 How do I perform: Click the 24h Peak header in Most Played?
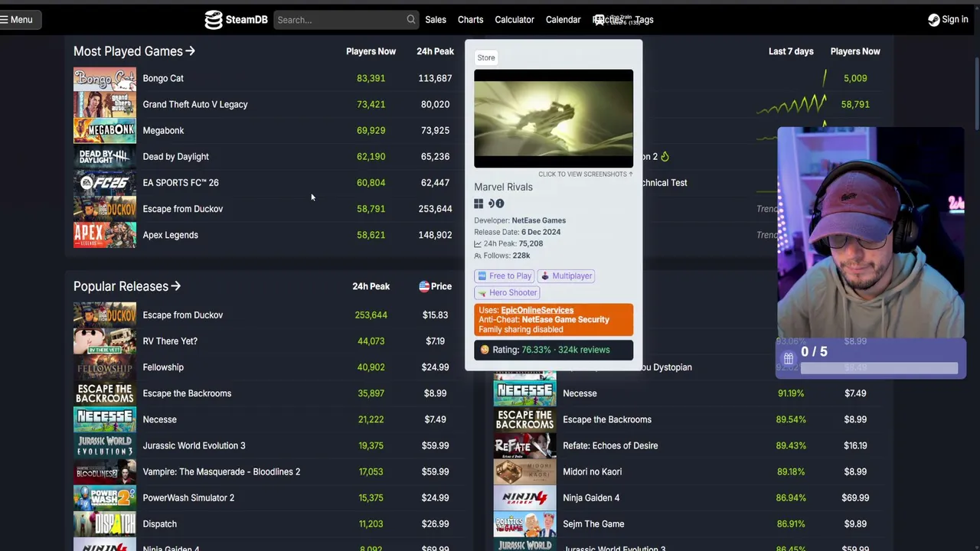point(435,51)
